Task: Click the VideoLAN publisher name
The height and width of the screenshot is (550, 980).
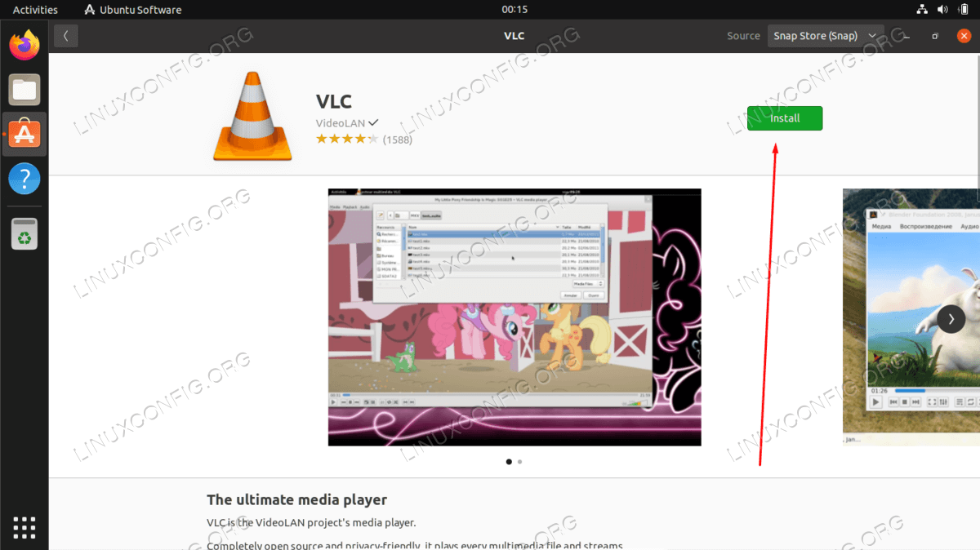Action: point(341,122)
